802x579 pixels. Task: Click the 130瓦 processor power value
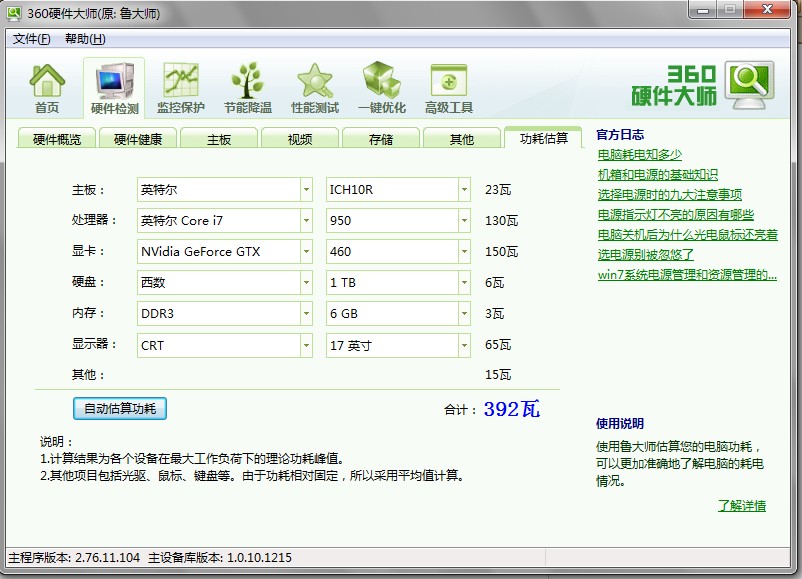501,221
